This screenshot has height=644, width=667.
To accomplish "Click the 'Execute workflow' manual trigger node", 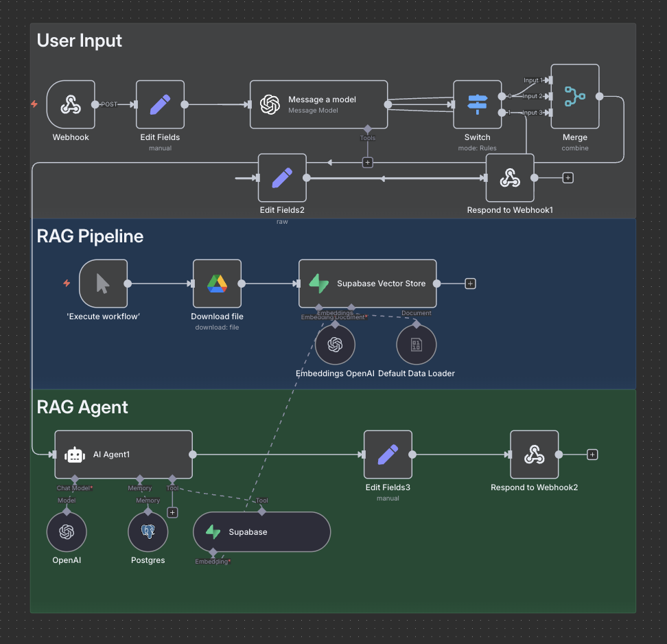I will (x=103, y=284).
